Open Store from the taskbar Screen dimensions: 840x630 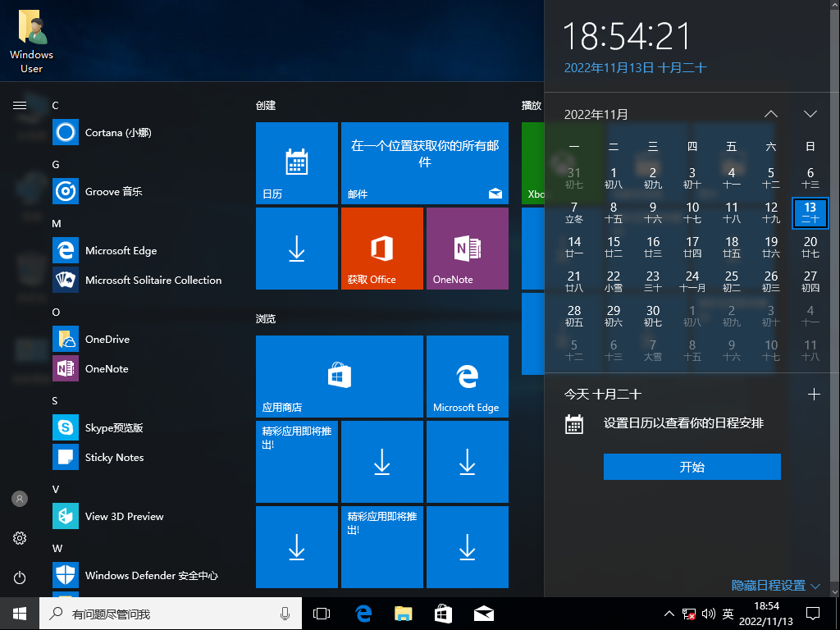coord(443,614)
